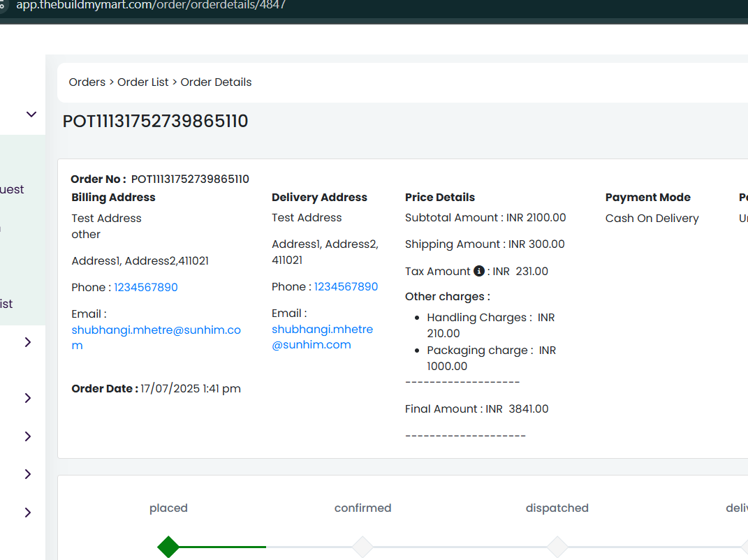Select the dispatched status diamond marker
The width and height of the screenshot is (748, 560).
pyautogui.click(x=557, y=547)
